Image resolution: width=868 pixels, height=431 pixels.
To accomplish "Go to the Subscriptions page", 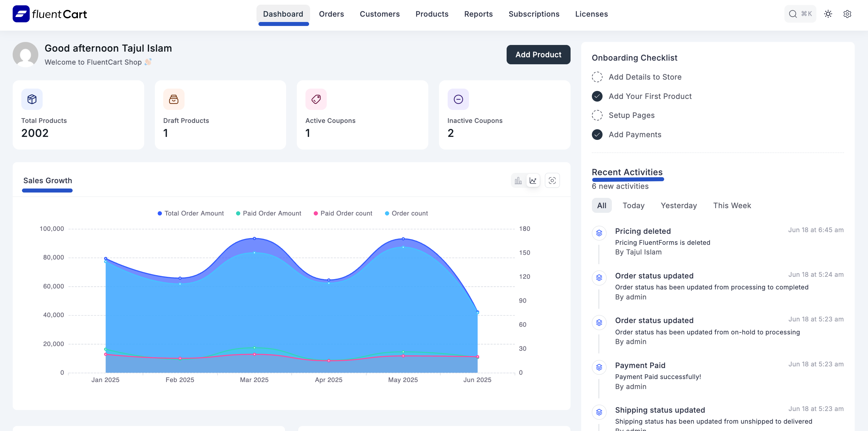I will point(534,14).
